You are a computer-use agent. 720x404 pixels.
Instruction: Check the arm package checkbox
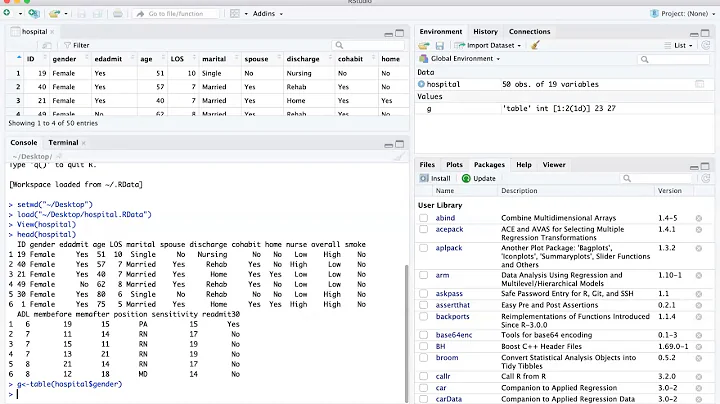pyautogui.click(x=423, y=275)
